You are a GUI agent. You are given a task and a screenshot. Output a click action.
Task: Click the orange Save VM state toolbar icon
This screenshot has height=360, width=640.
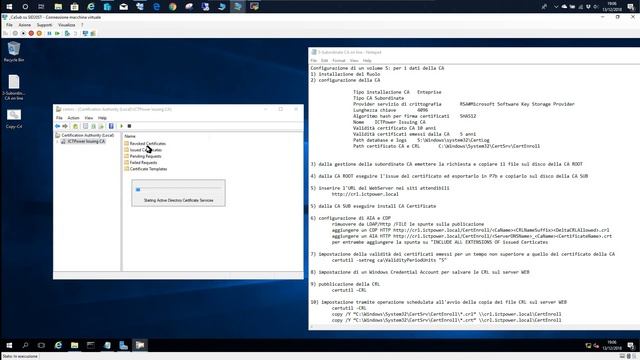point(39,33)
